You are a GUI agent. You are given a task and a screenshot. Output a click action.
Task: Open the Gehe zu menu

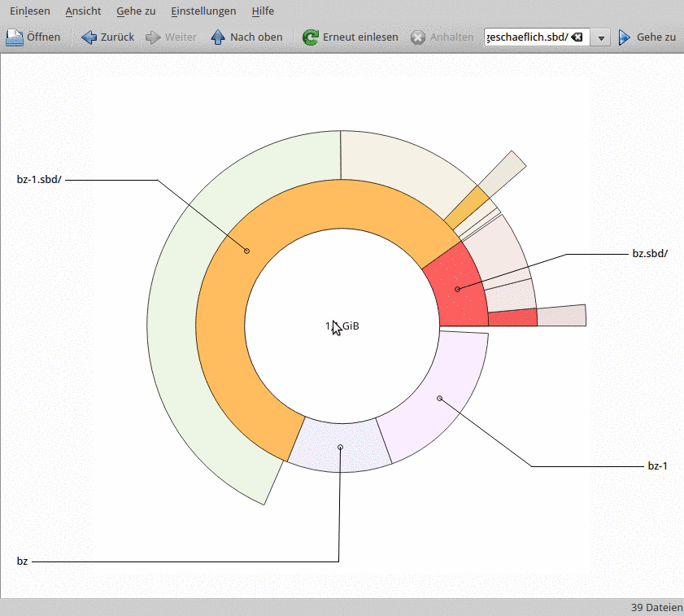pos(136,11)
